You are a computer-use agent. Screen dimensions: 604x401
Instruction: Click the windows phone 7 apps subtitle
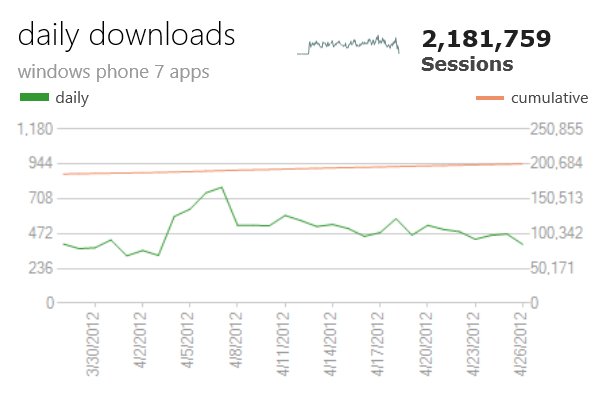[x=114, y=72]
